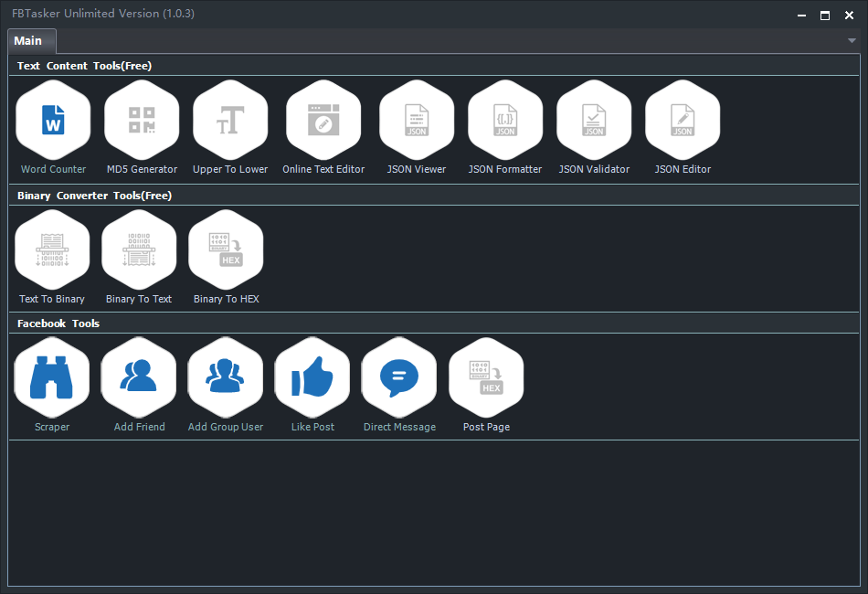This screenshot has width=868, height=594.
Task: Open the Word Counter tool
Action: [53, 120]
